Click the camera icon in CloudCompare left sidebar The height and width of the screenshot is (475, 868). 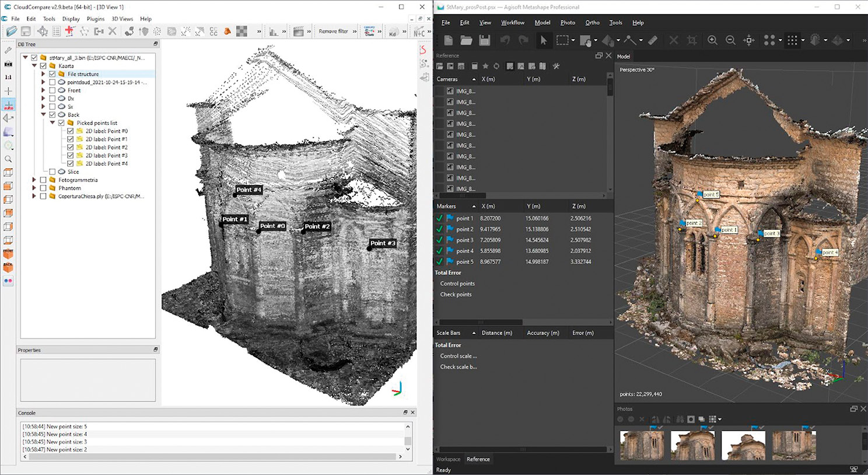(x=8, y=64)
